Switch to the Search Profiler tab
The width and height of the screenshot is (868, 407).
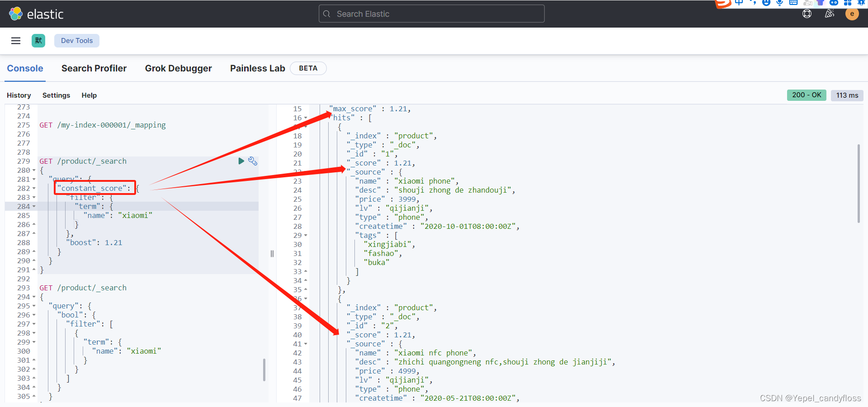click(x=94, y=68)
